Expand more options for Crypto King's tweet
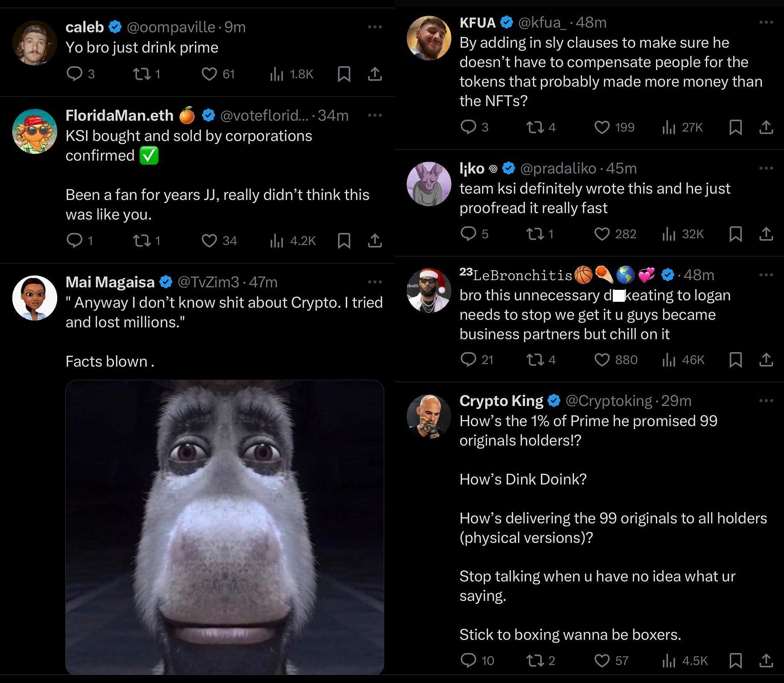Viewport: 784px width, 683px height. click(x=766, y=401)
